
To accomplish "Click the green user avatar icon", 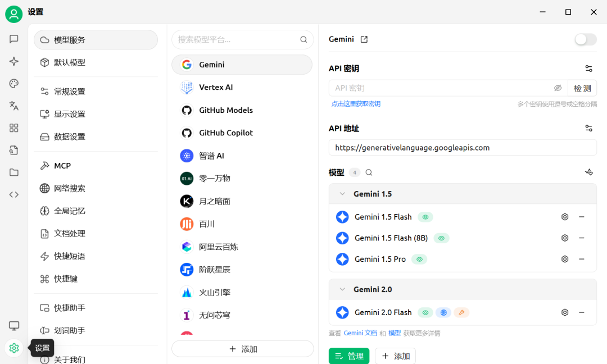I will [x=14, y=14].
